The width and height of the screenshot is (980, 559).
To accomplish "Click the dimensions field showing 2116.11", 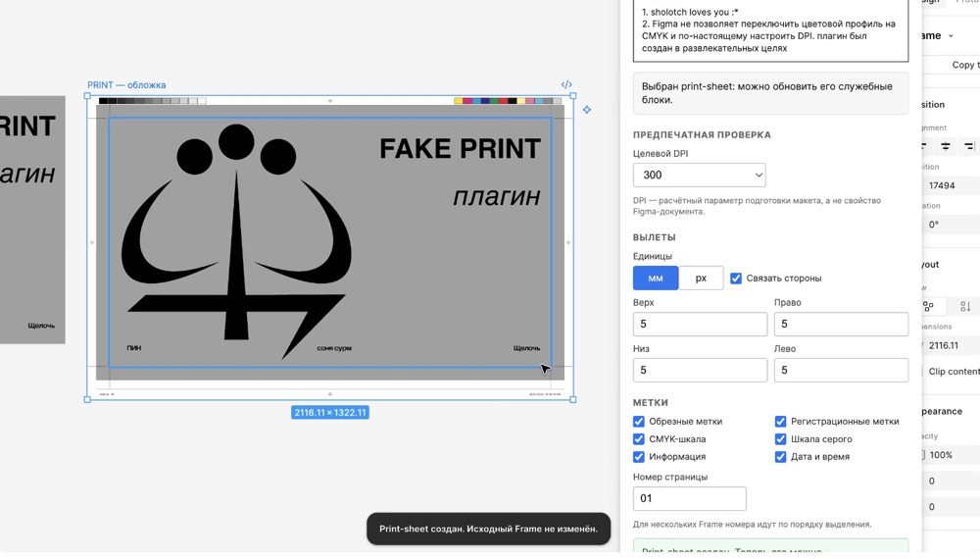I will tap(950, 345).
